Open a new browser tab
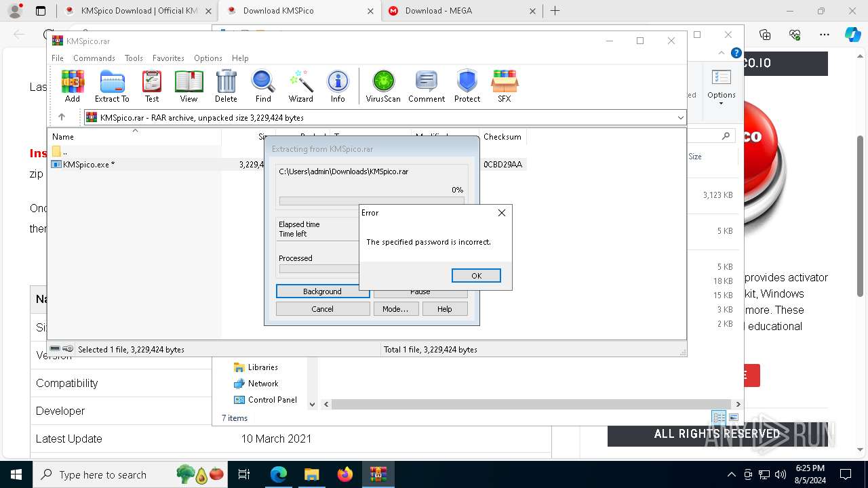Screen dimensions: 868x488 point(555,11)
